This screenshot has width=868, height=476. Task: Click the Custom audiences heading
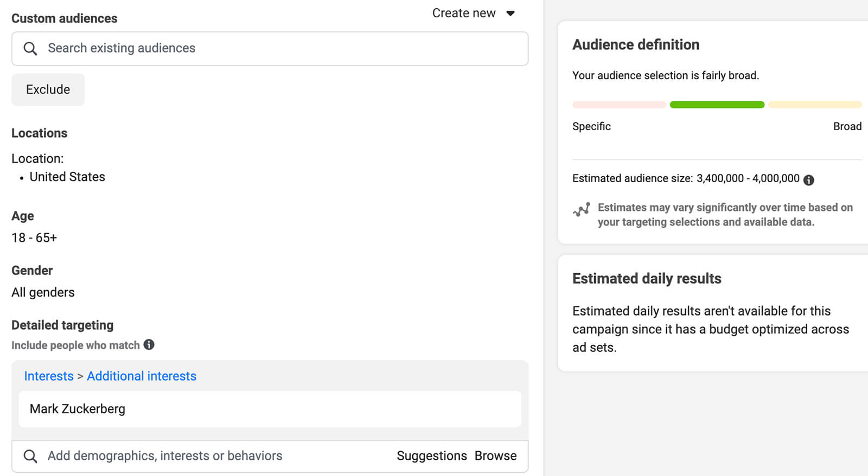point(64,18)
